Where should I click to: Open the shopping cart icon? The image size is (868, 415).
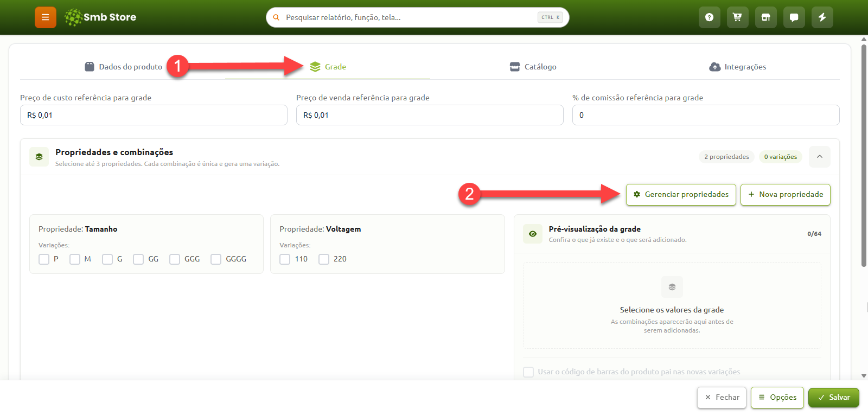tap(737, 17)
